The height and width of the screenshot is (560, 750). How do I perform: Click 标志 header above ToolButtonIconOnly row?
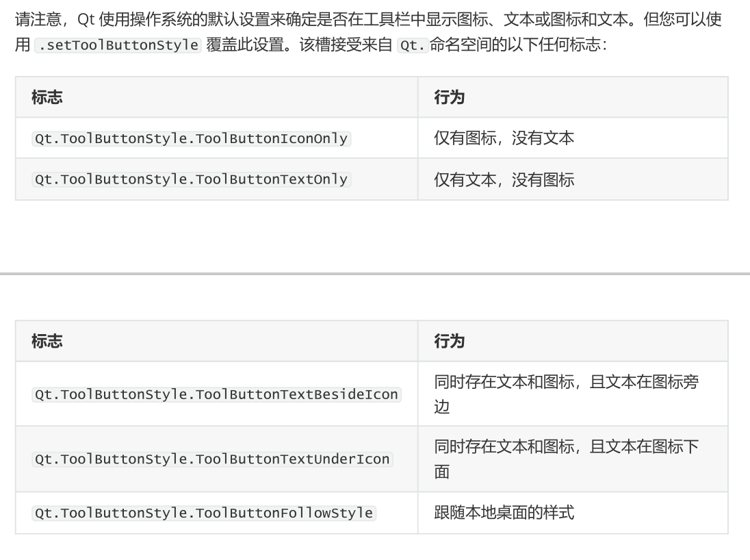(47, 97)
